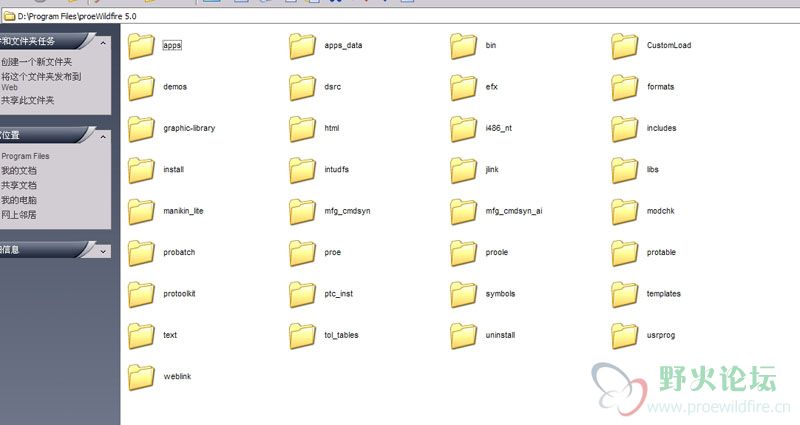Image resolution: width=800 pixels, height=425 pixels.
Task: Click the usrprog name text
Action: 661,335
